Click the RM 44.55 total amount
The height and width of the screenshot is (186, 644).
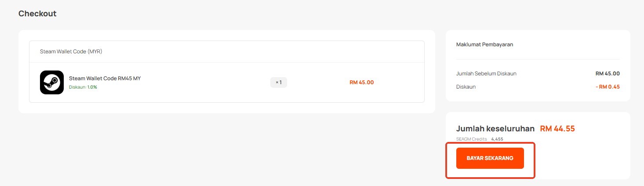pyautogui.click(x=557, y=129)
